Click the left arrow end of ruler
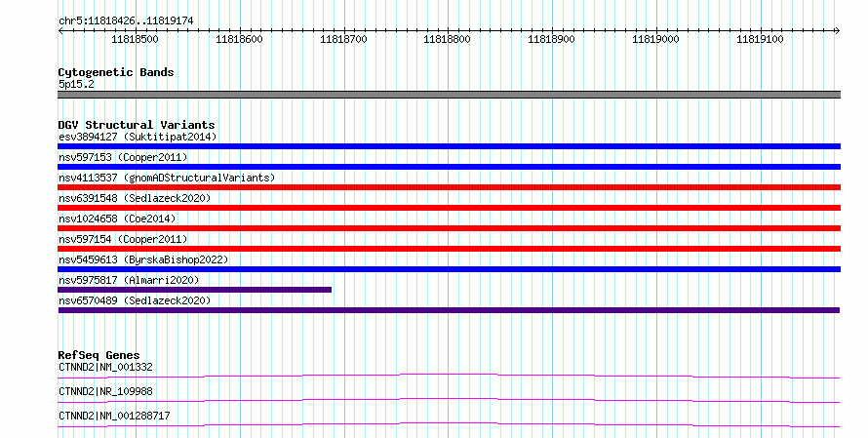The width and height of the screenshot is (868, 438). [x=60, y=30]
